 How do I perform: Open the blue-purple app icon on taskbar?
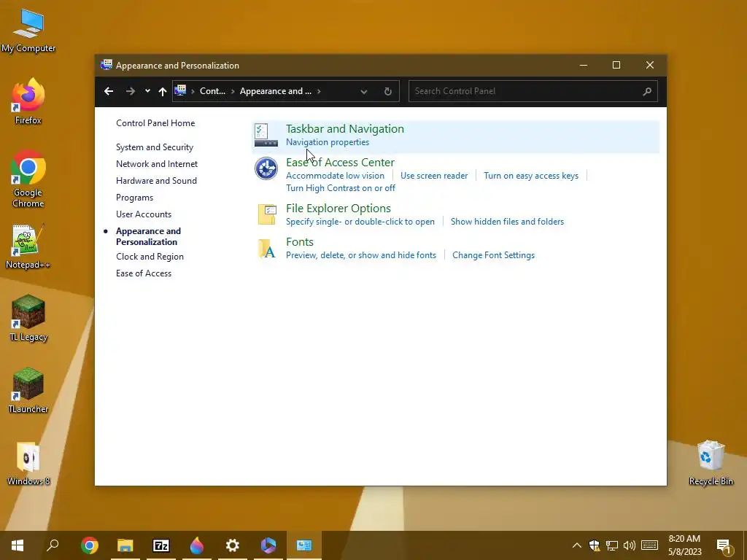pos(268,545)
